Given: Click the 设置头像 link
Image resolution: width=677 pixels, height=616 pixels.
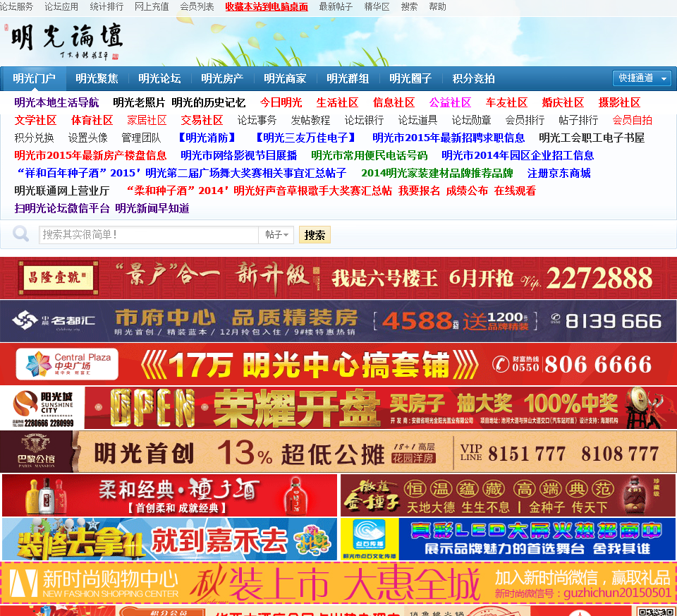Looking at the screenshot, I should click(87, 138).
